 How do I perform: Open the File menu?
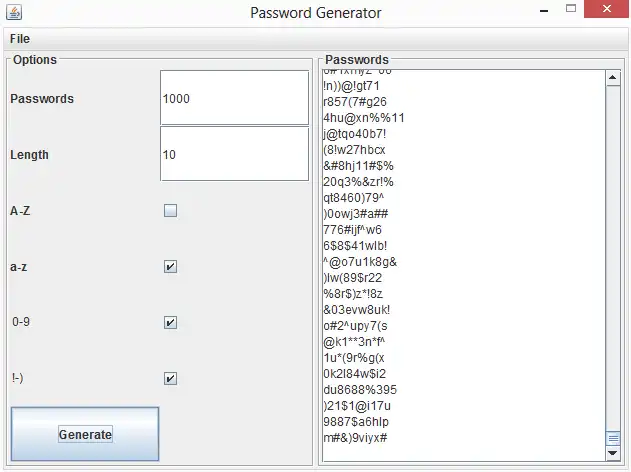20,39
